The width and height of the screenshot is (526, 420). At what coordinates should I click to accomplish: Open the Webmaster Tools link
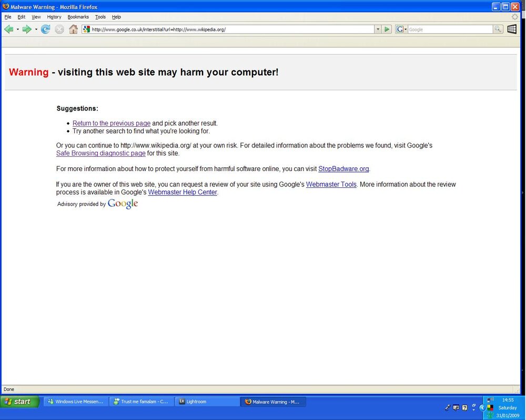click(x=331, y=184)
